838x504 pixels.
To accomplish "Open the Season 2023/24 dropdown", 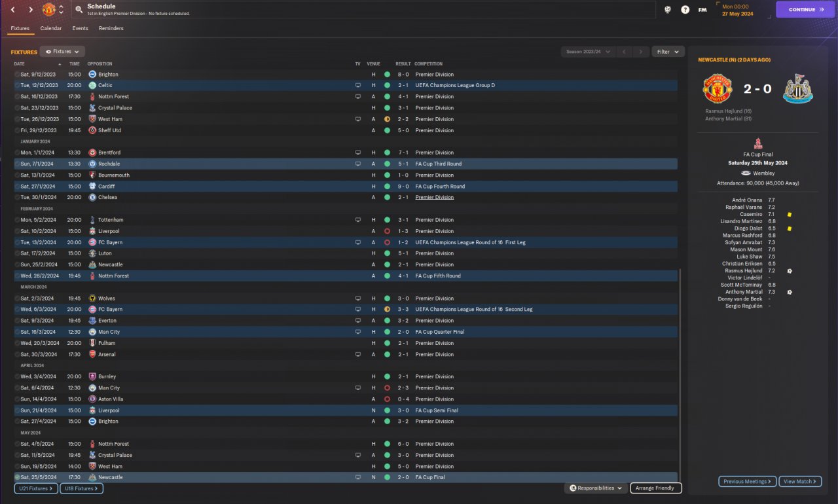I will pos(588,52).
